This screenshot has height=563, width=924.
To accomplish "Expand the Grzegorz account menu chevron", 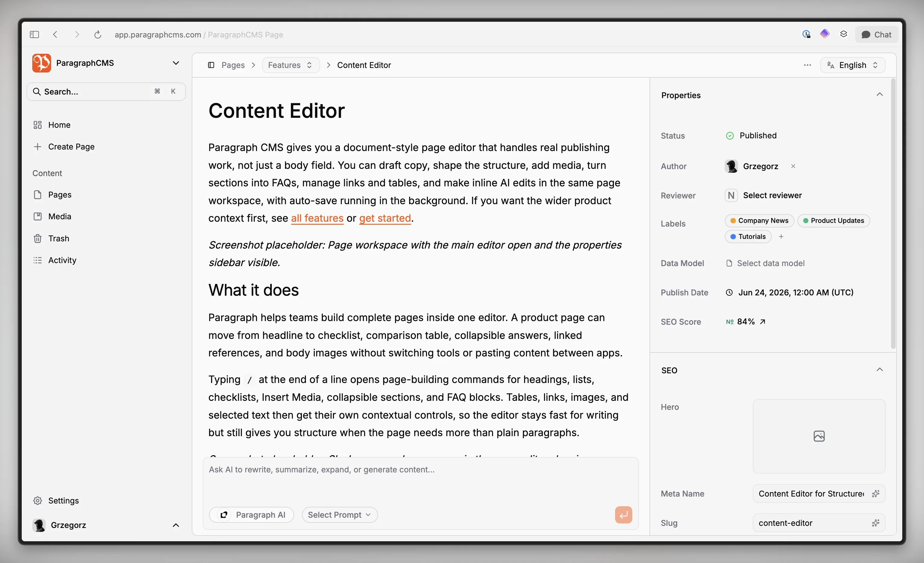I will tap(175, 525).
